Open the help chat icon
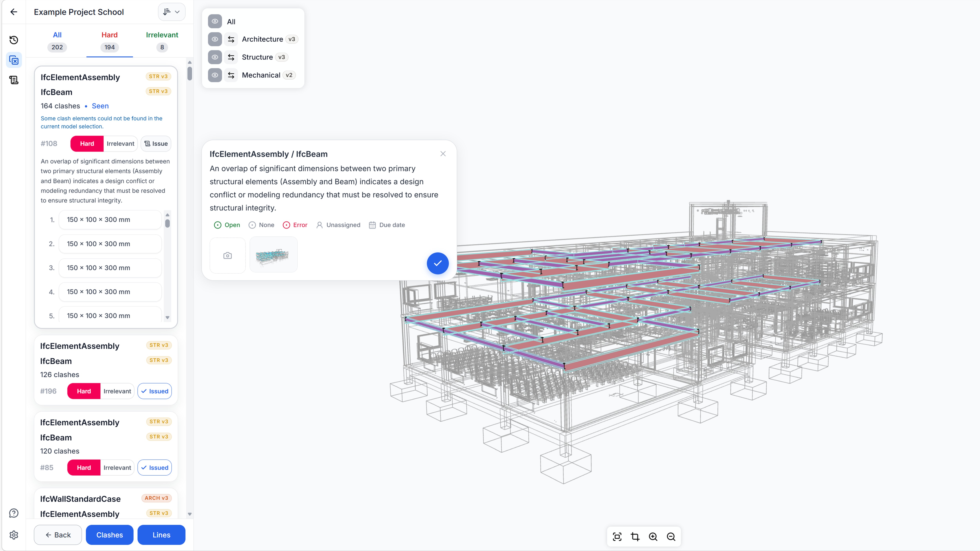This screenshot has width=980, height=551. (x=14, y=513)
